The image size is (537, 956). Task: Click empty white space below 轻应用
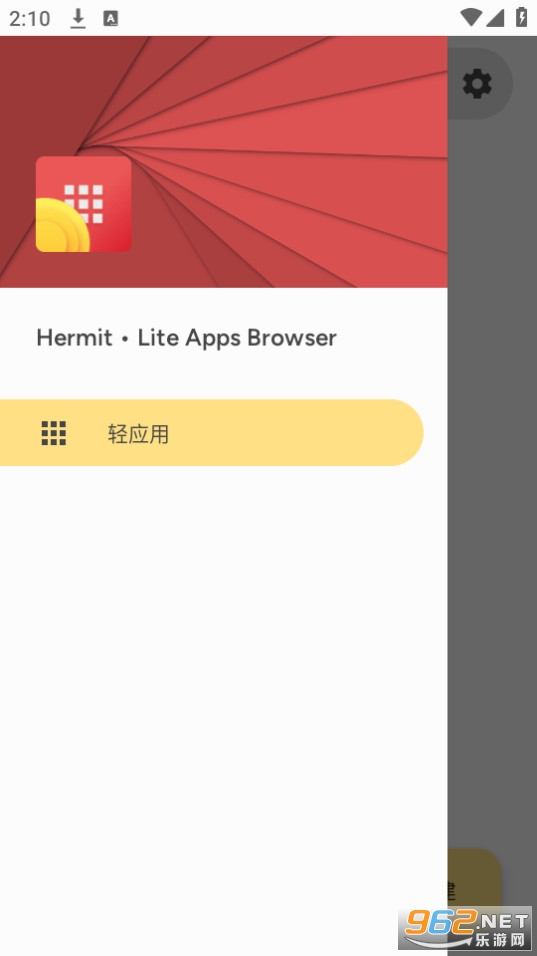click(224, 671)
